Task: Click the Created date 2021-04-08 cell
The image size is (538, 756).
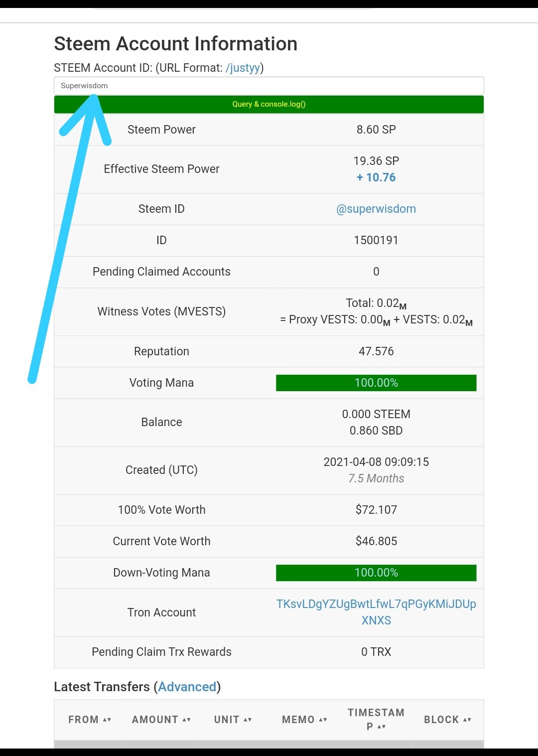Action: (376, 462)
